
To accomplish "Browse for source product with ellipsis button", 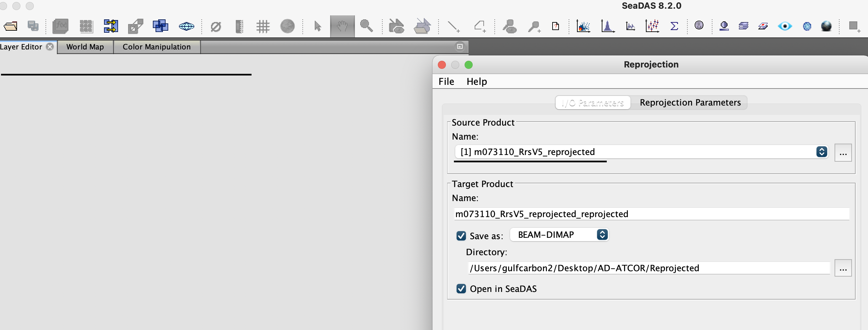I will point(843,153).
